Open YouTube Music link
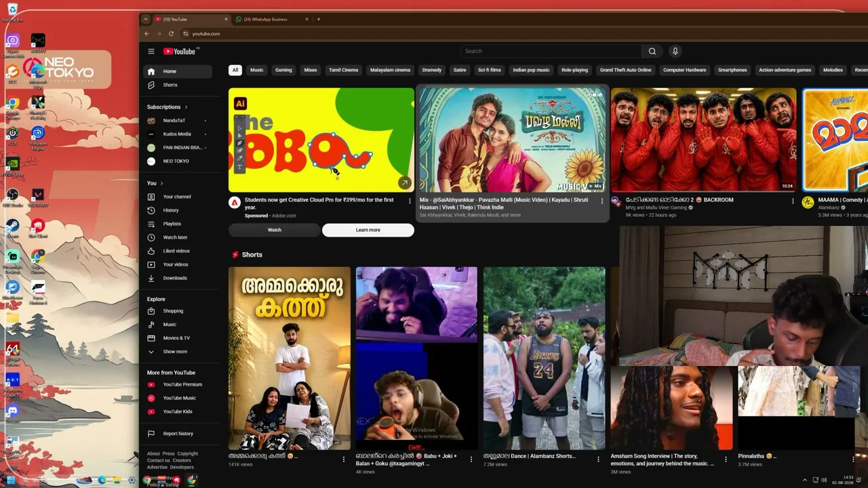Viewport: 868px width, 488px height. pos(178,398)
